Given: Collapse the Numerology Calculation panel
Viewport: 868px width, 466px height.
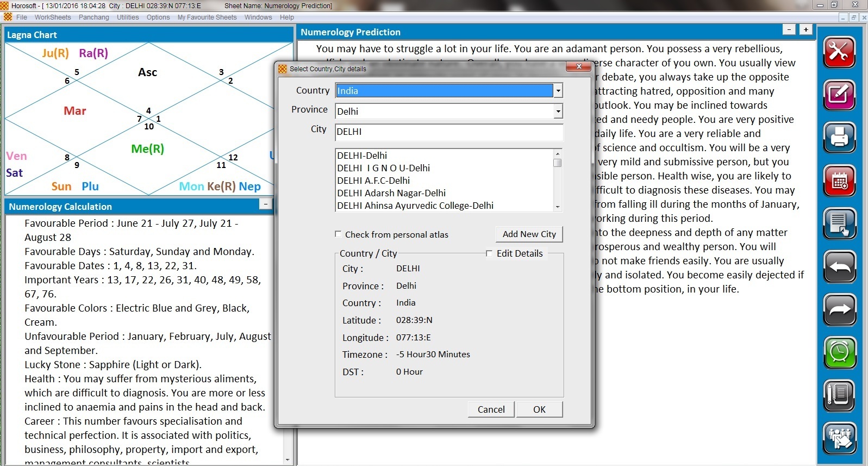Looking at the screenshot, I should tap(265, 204).
